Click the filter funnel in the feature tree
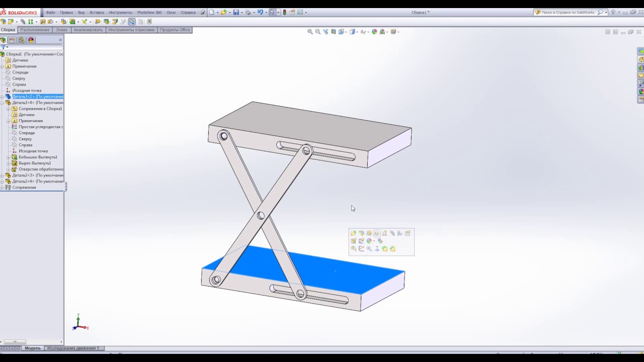644x362 pixels. tap(3, 47)
